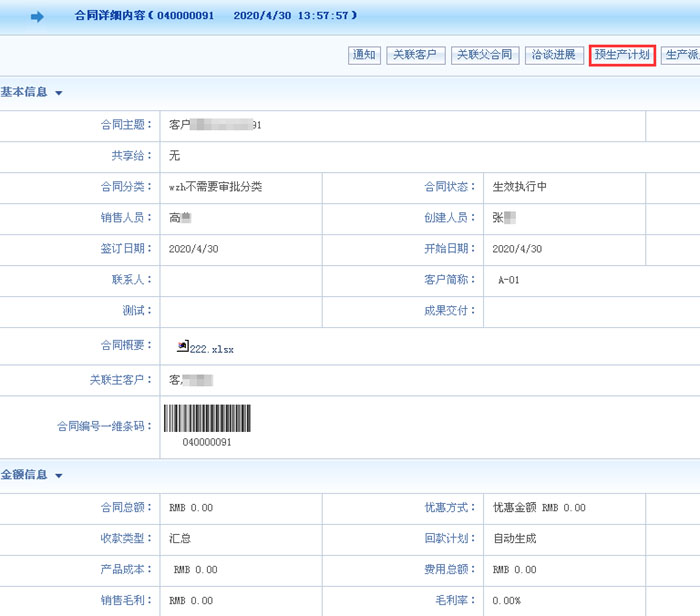Open the 222.xlsx file link
Screen dimensions: 700x616
pyautogui.click(x=211, y=349)
